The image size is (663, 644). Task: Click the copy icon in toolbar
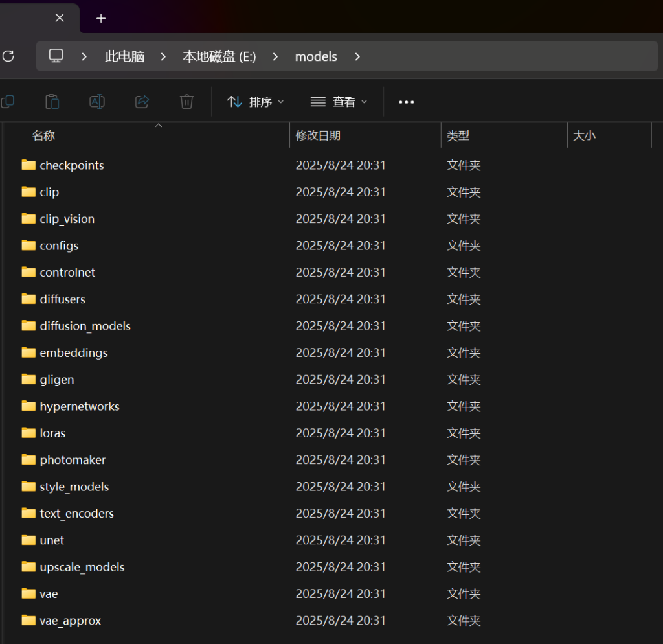point(8,102)
